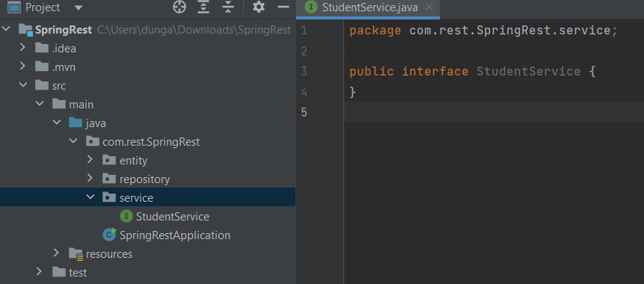Viewport: 644px width, 284px height.
Task: Open the Project view dropdown arrow
Action: pyautogui.click(x=79, y=7)
